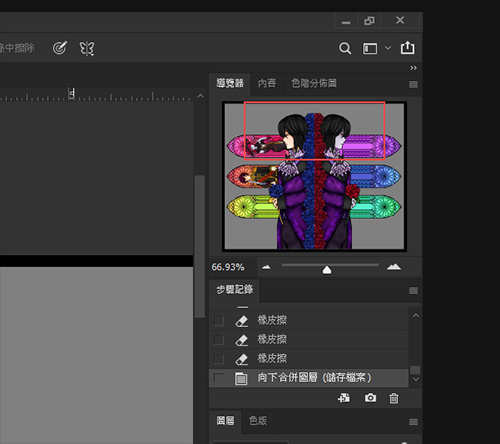Screen dimensions: 500x444
Task: Click the navigator preview thumbnail
Action: point(314,176)
